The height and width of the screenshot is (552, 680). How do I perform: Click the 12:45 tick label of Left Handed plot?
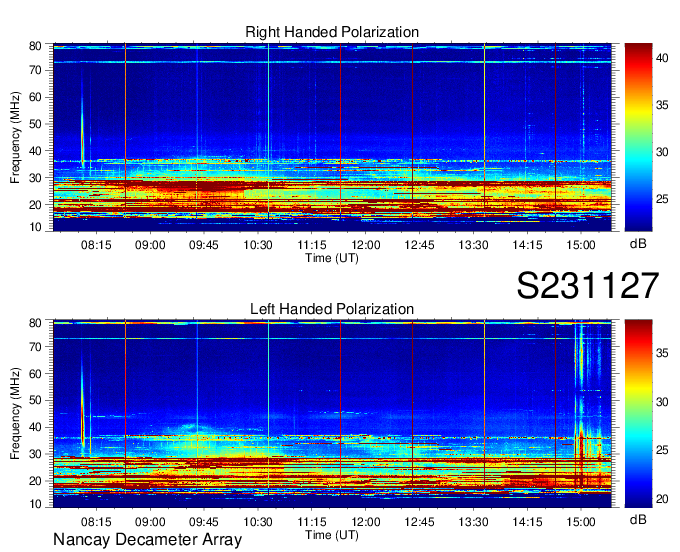click(419, 522)
